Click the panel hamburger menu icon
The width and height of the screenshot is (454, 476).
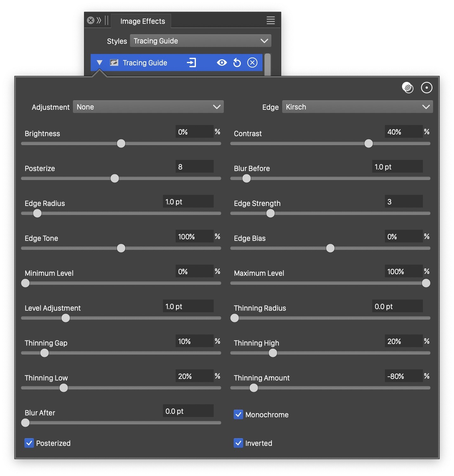click(x=270, y=21)
